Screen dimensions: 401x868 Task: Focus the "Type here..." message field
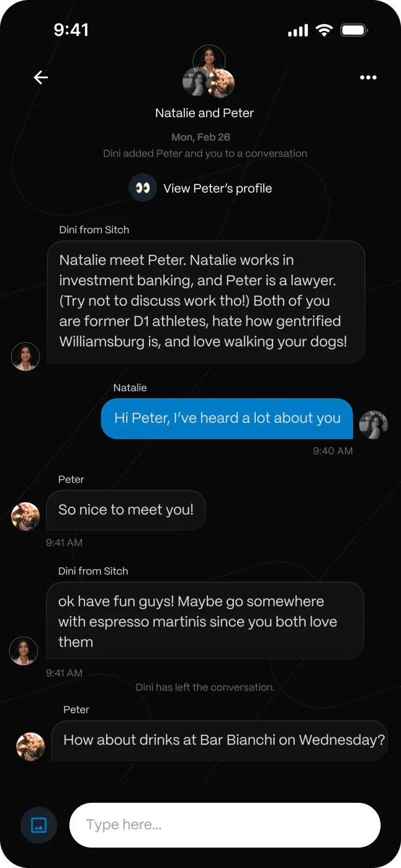click(x=224, y=825)
